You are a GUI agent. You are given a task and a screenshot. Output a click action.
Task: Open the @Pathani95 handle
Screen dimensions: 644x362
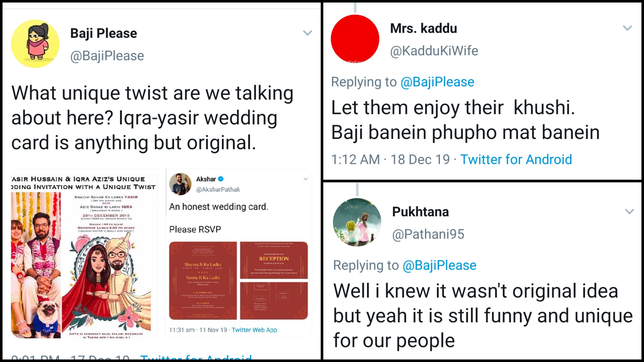point(428,234)
